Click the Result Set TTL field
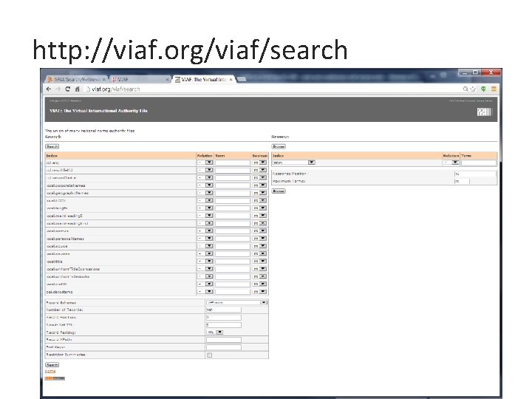 click(224, 324)
